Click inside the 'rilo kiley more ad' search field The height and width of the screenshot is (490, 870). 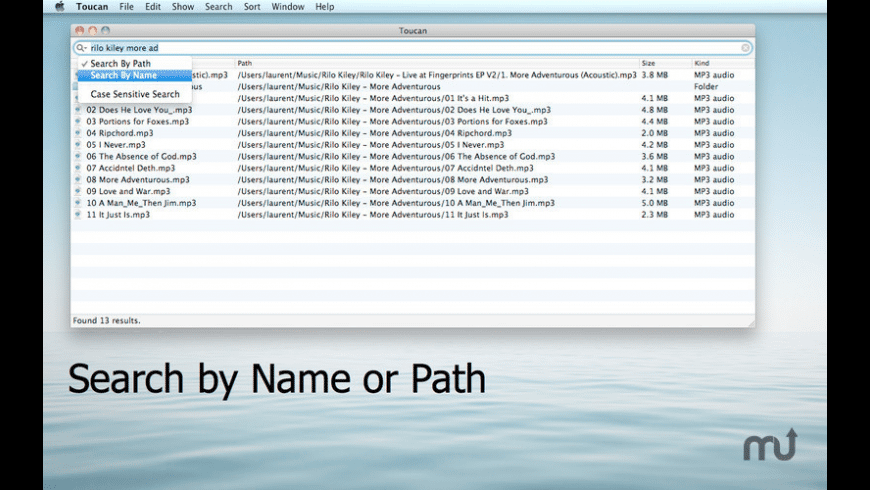(x=413, y=48)
